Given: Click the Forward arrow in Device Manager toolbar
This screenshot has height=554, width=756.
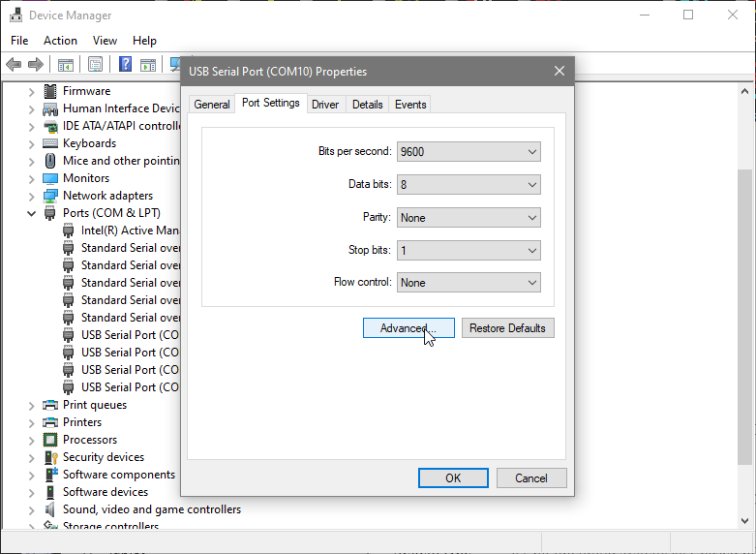Looking at the screenshot, I should 36,64.
